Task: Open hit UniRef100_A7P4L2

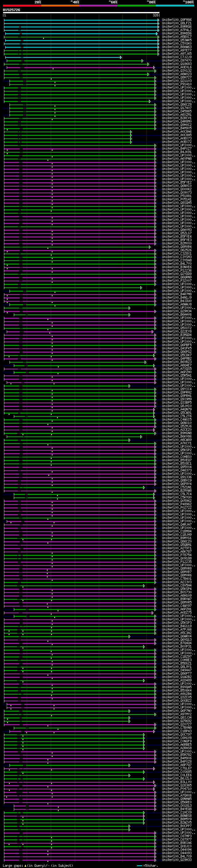Action: pos(176,30)
